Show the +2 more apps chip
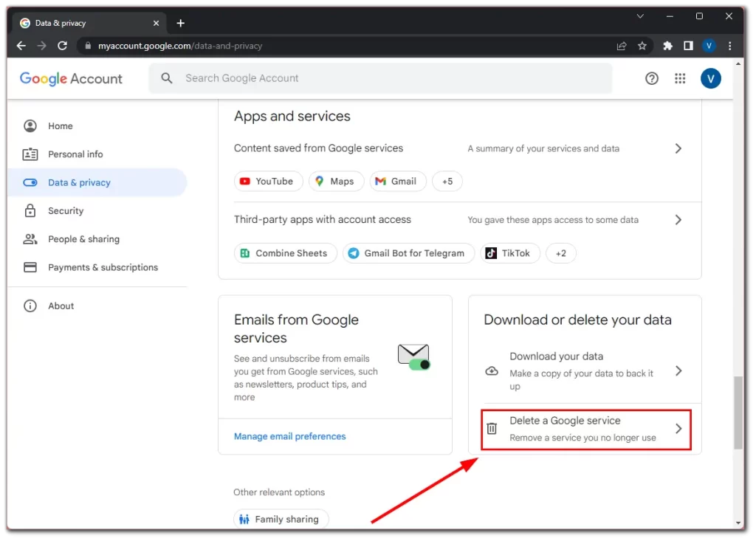 560,253
